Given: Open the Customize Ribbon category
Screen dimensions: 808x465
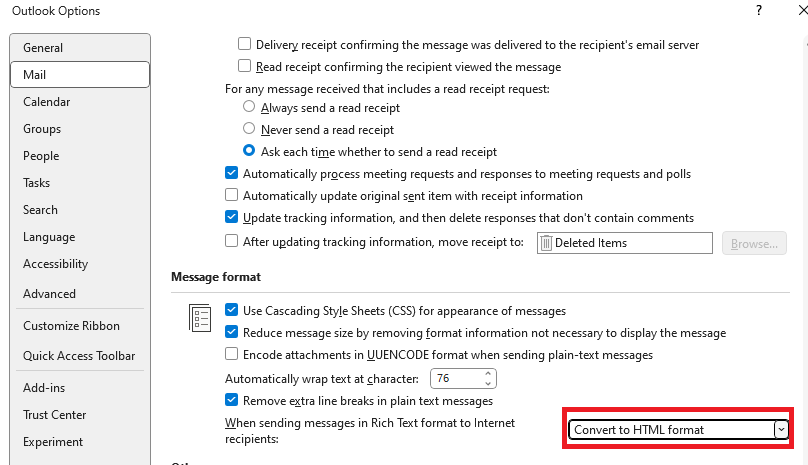Looking at the screenshot, I should [x=80, y=326].
